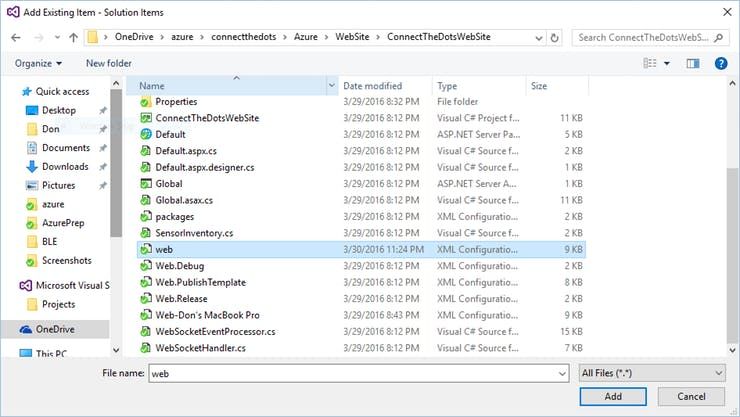Open the recent locations dropdown arrow
This screenshot has width=740, height=417.
pos(57,37)
